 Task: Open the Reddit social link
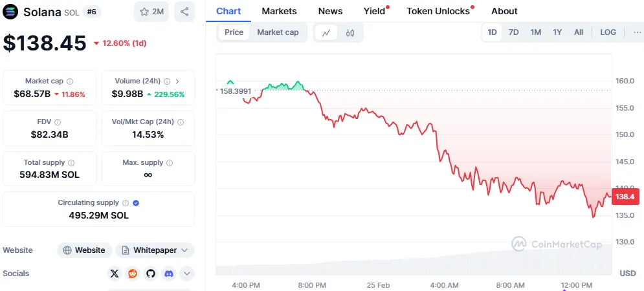tap(133, 274)
